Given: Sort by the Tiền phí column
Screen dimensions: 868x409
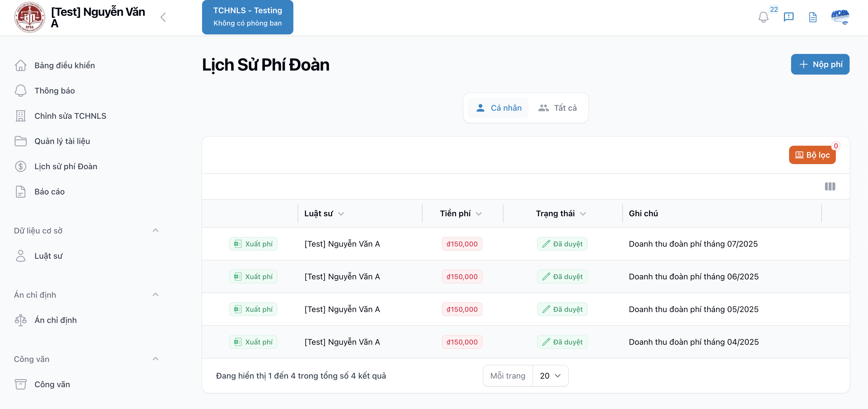Looking at the screenshot, I should 461,213.
